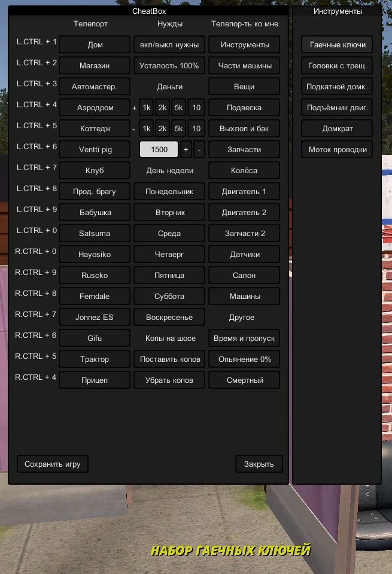
Task: Open Инструменты teleport-to-me category
Action: tap(244, 45)
